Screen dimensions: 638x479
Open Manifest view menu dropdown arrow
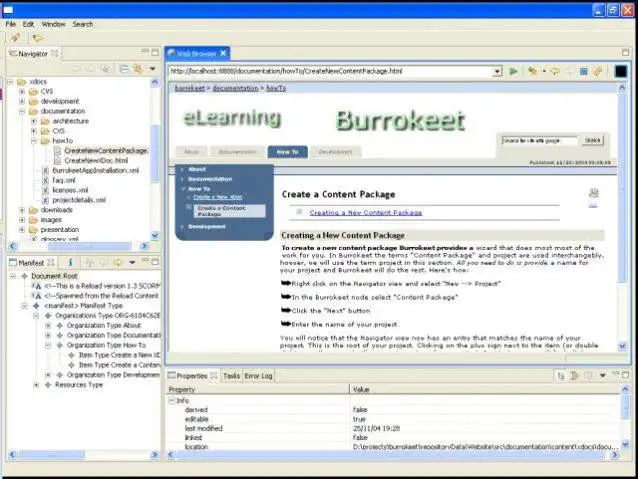132,262
